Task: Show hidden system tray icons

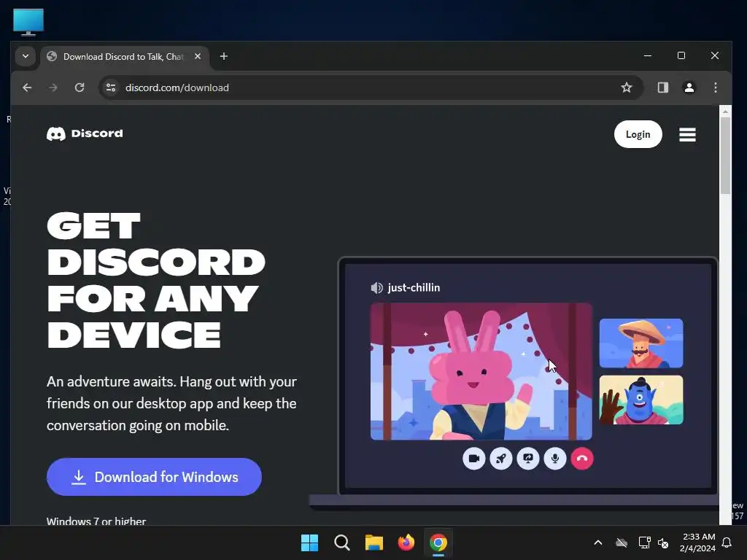Action: 598,542
